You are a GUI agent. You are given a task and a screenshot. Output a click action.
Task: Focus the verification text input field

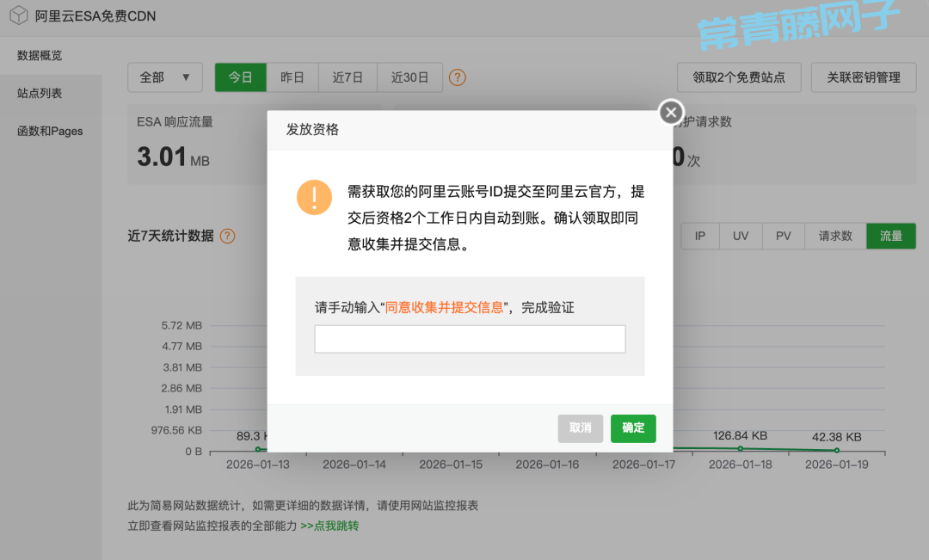coord(470,339)
